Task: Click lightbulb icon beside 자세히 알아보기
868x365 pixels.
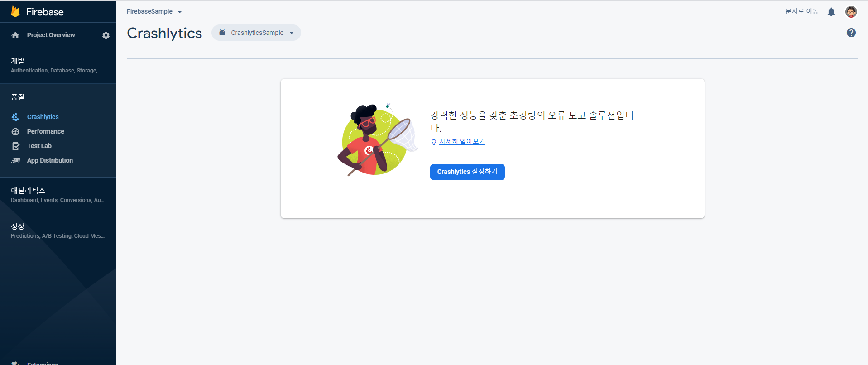Action: point(434,142)
